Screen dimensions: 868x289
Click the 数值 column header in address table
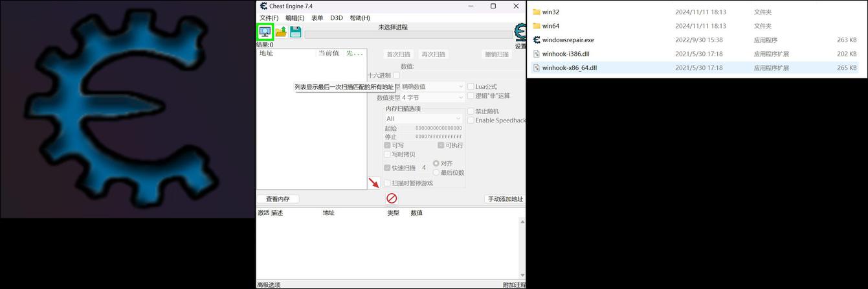tap(416, 213)
